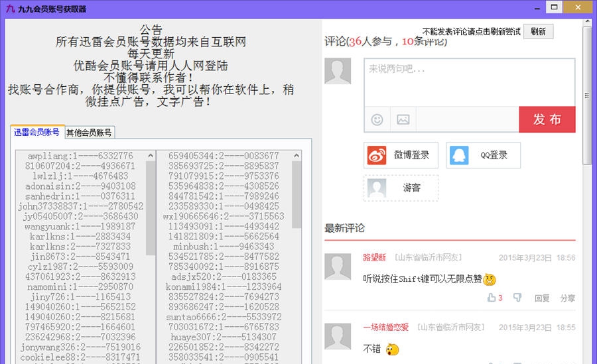Choose the 游客 guest login option
This screenshot has height=364, width=597.
pos(401,188)
